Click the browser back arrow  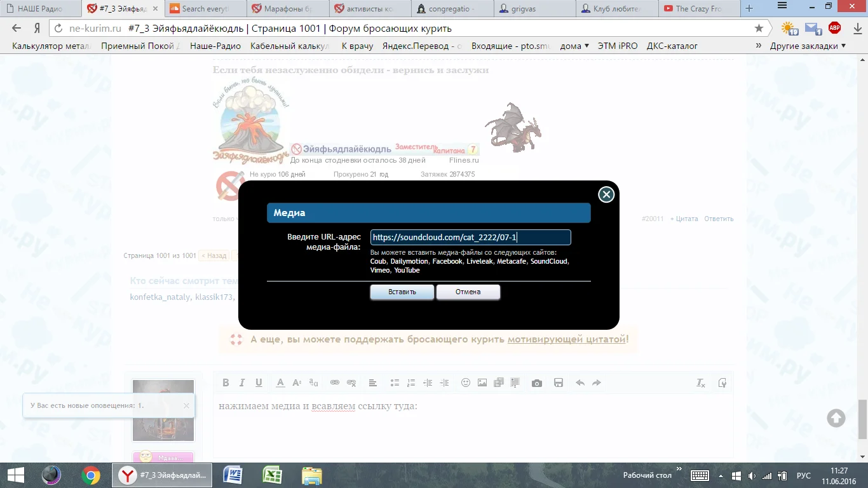pyautogui.click(x=17, y=29)
